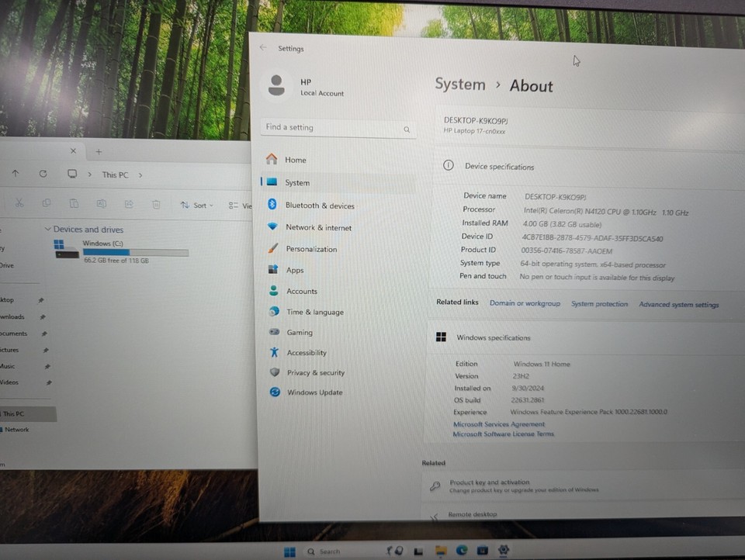
Task: Open the Advanced system settings link
Action: point(678,305)
